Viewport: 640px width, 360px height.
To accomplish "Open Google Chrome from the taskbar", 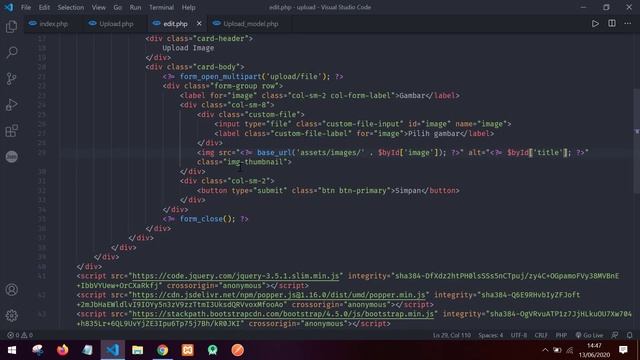I will pyautogui.click(x=162, y=350).
